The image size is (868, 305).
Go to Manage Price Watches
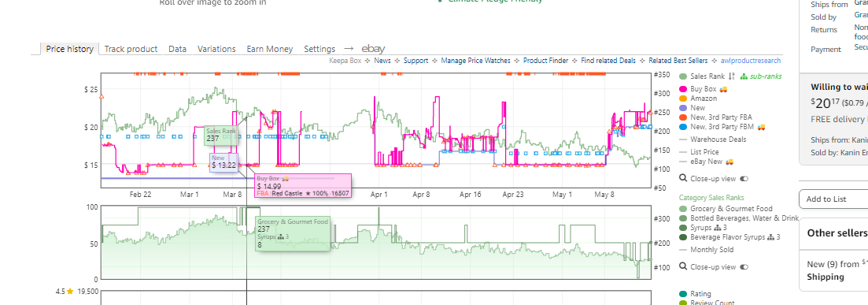(475, 61)
